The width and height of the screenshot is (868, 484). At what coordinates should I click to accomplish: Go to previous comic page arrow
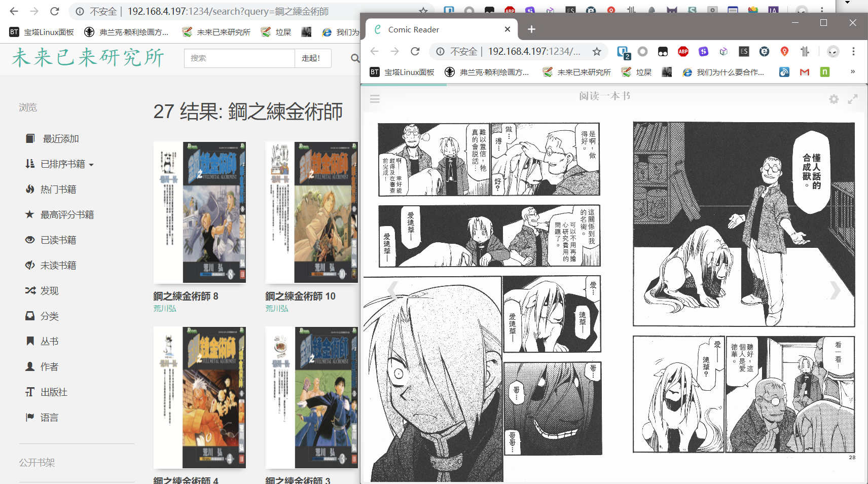click(x=392, y=290)
